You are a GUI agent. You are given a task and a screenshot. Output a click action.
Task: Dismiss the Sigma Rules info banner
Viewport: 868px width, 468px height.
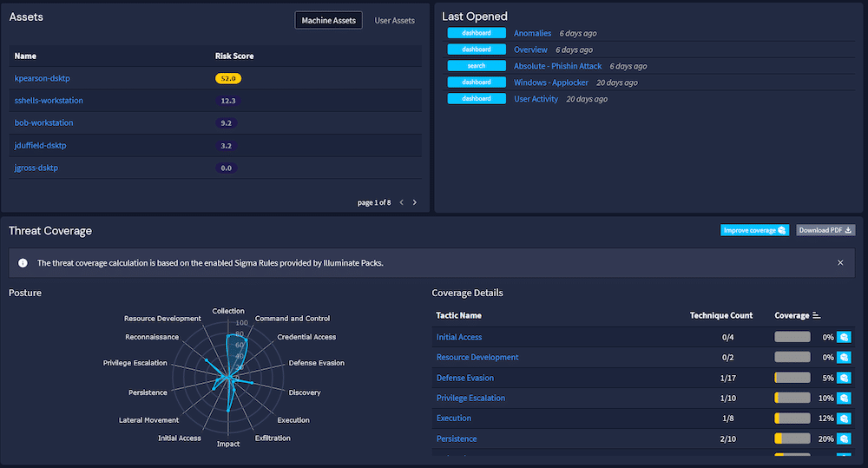pos(839,262)
